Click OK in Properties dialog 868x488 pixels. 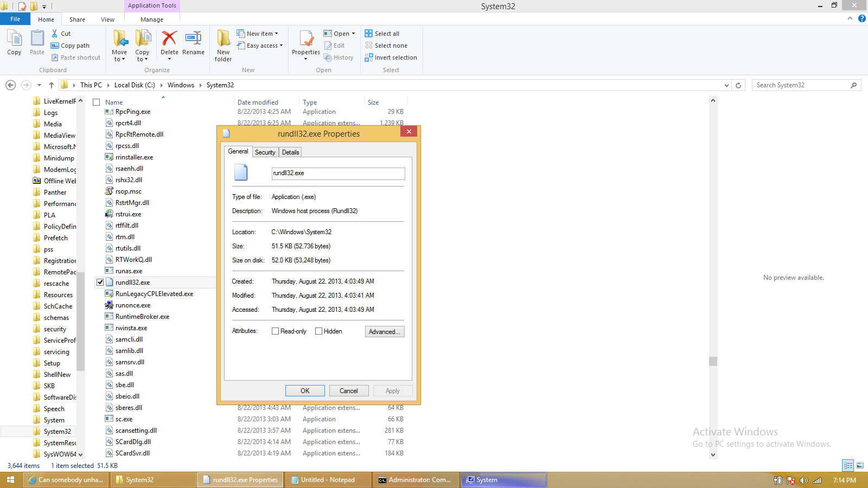pyautogui.click(x=305, y=391)
